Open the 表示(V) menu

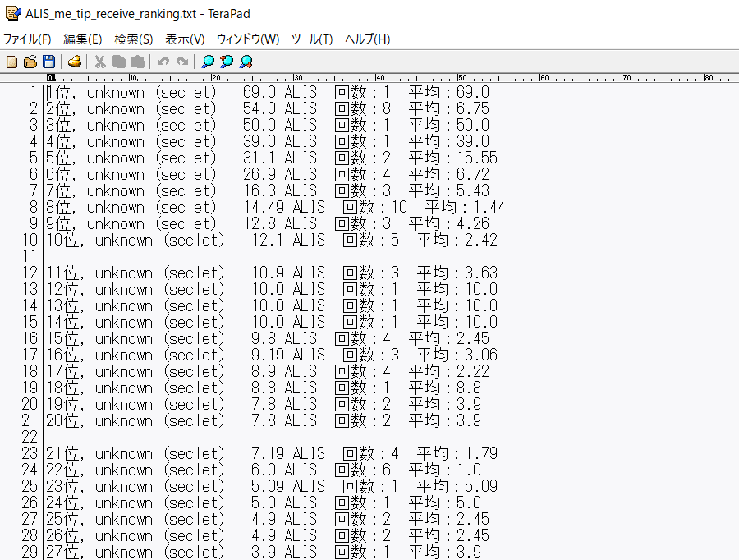click(185, 39)
